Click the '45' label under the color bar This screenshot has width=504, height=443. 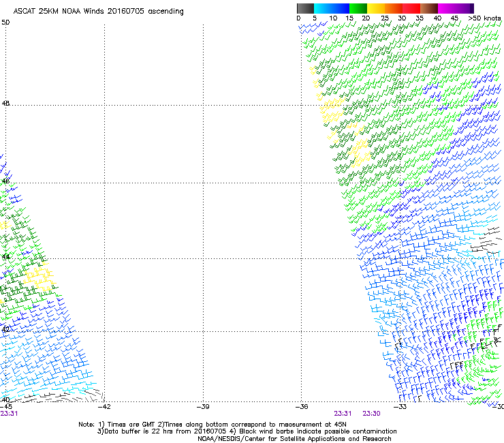click(454, 18)
